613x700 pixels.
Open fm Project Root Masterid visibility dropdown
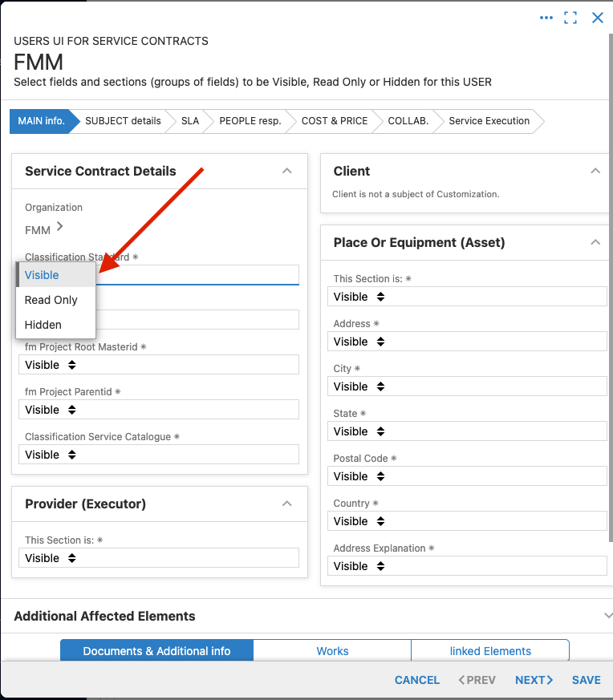click(x=159, y=365)
